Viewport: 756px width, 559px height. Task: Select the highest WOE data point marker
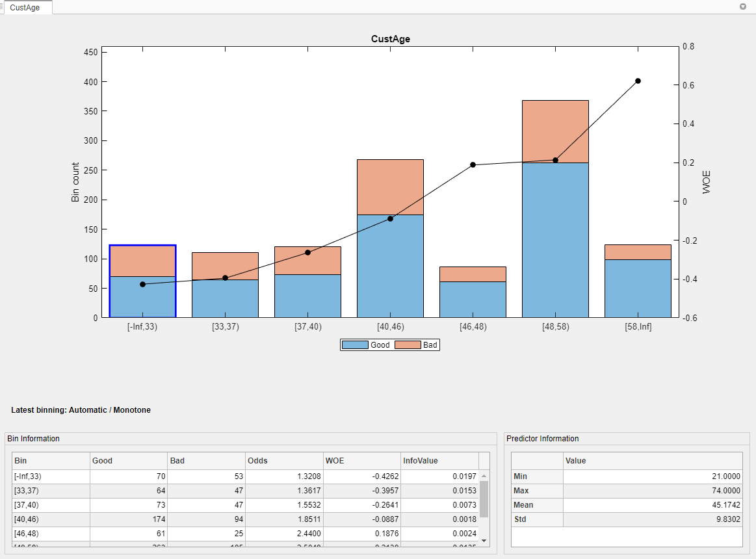pyautogui.click(x=637, y=81)
